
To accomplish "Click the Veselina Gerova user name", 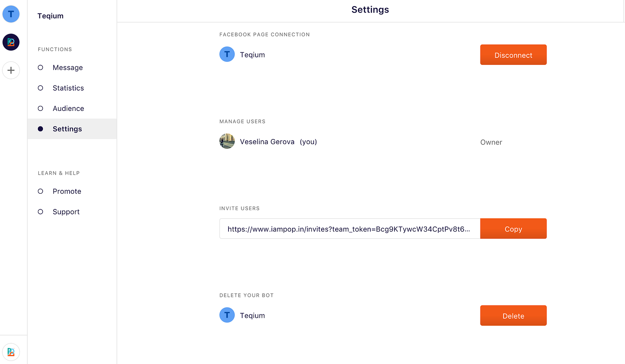I will pos(267,142).
